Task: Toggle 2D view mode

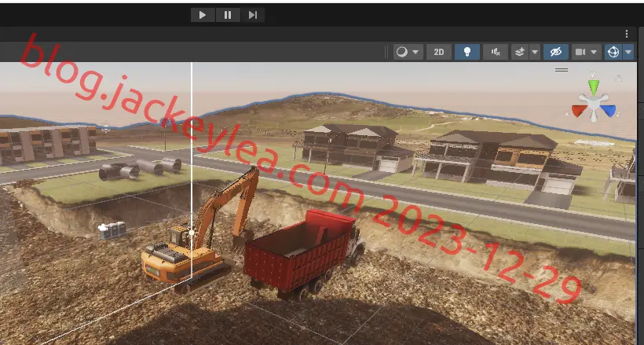Action: [439, 52]
